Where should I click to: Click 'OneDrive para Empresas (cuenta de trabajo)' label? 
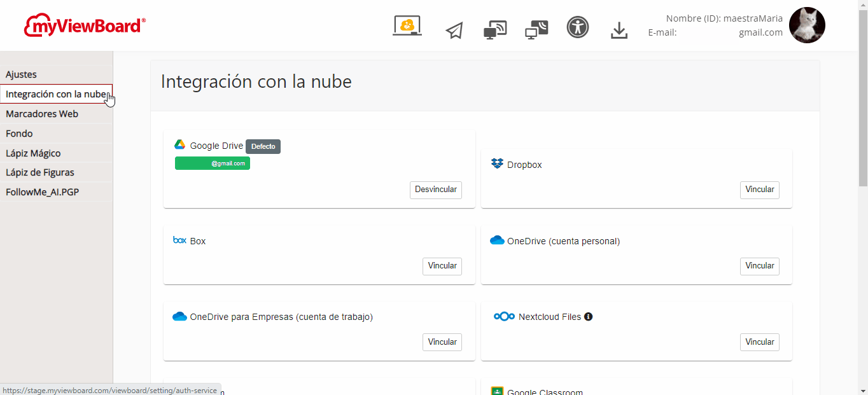281,317
